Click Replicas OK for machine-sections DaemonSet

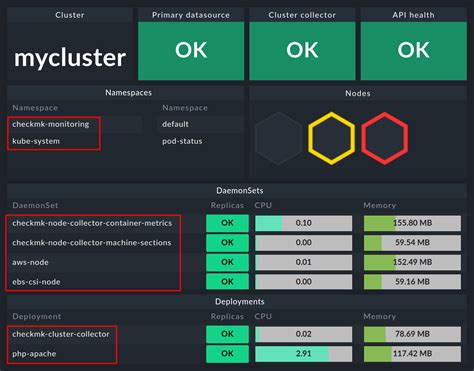(227, 243)
